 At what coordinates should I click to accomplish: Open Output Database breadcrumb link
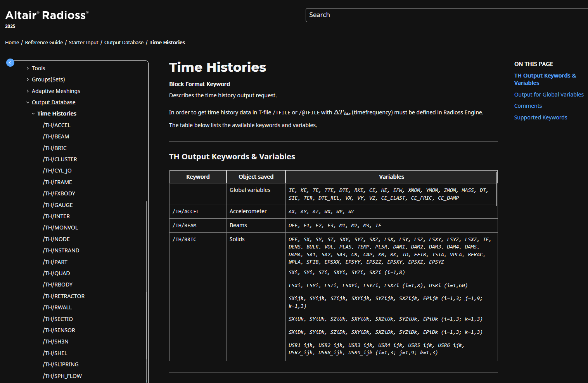(124, 43)
